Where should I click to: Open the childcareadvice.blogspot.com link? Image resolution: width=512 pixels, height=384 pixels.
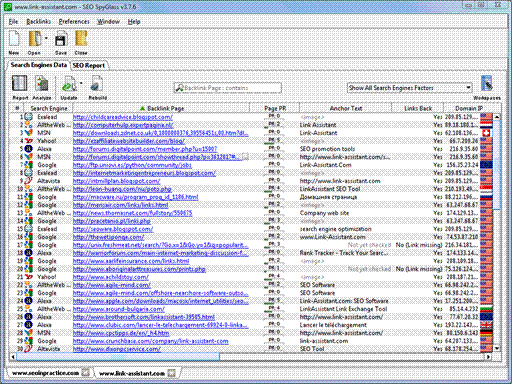point(123,117)
